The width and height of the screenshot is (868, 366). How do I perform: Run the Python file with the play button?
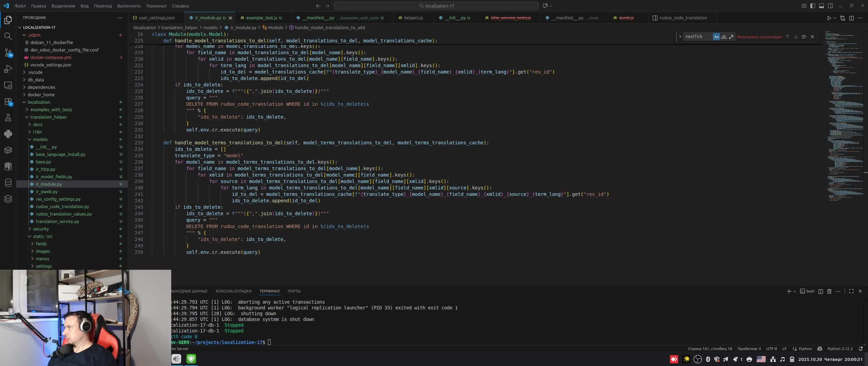click(829, 18)
